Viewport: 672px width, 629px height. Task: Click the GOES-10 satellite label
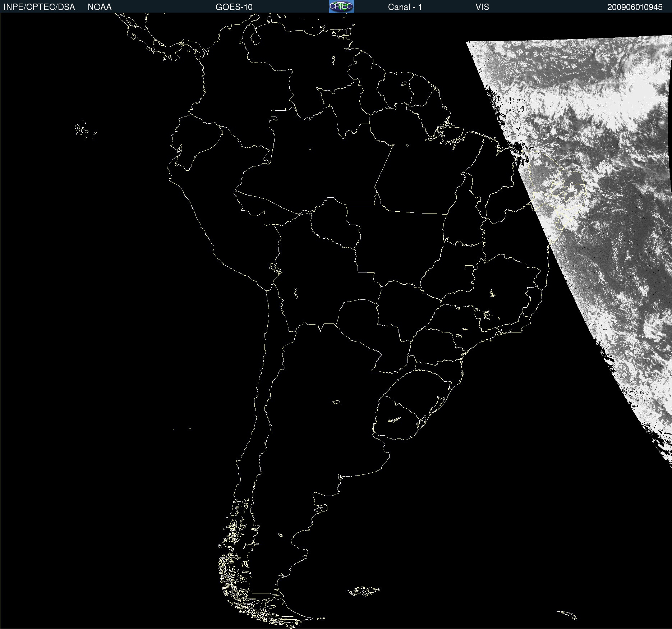pyautogui.click(x=234, y=7)
